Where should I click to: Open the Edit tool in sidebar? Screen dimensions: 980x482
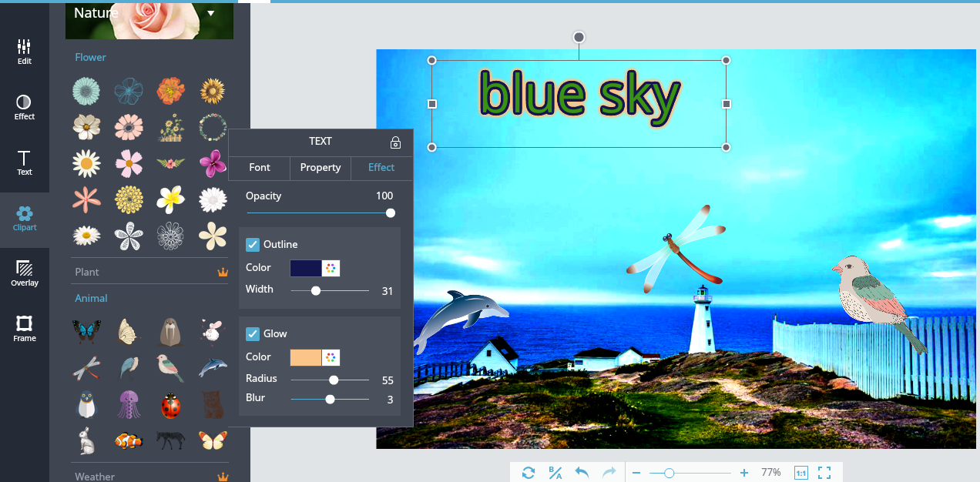pyautogui.click(x=25, y=52)
